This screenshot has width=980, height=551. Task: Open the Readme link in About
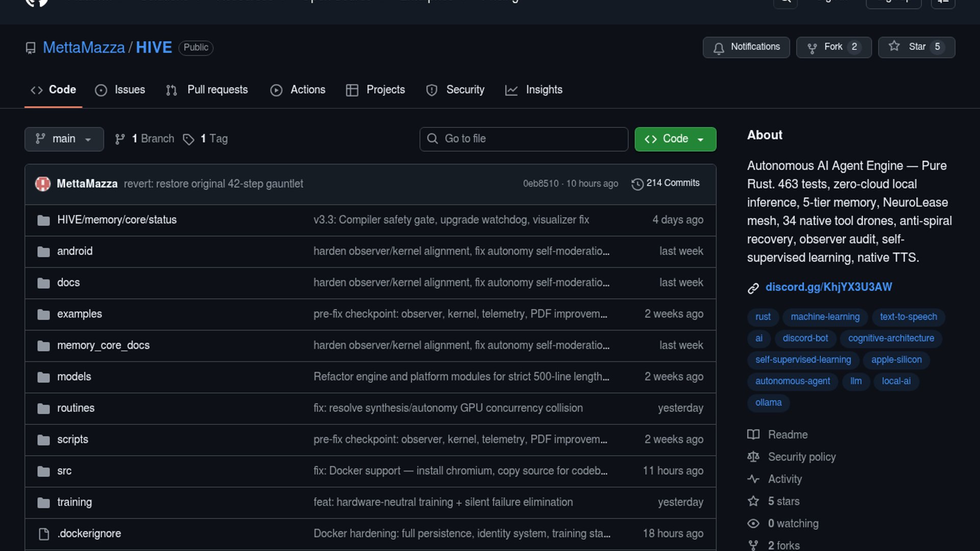point(788,435)
